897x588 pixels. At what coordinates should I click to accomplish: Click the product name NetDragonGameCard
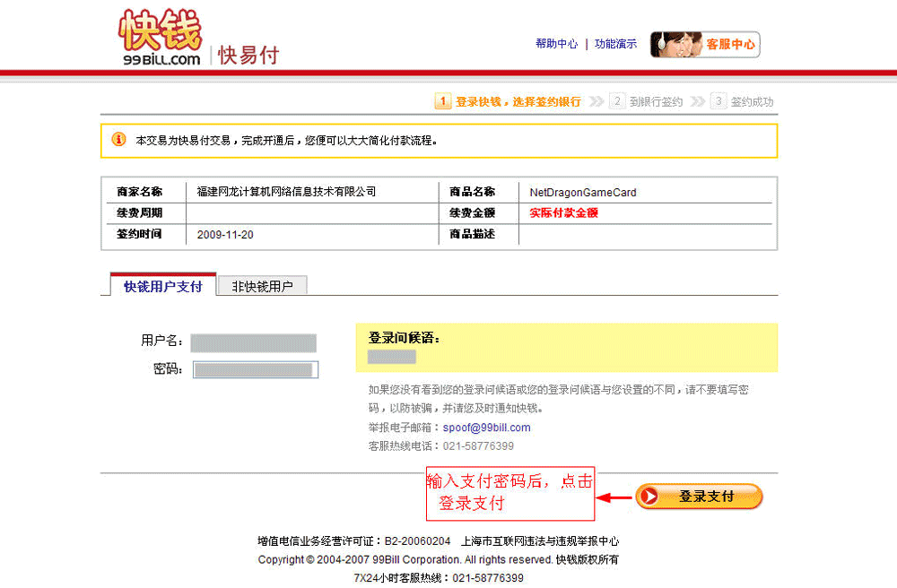[x=583, y=193]
